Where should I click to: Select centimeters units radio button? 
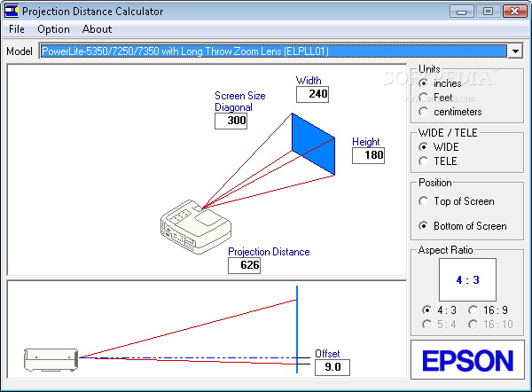point(450,112)
